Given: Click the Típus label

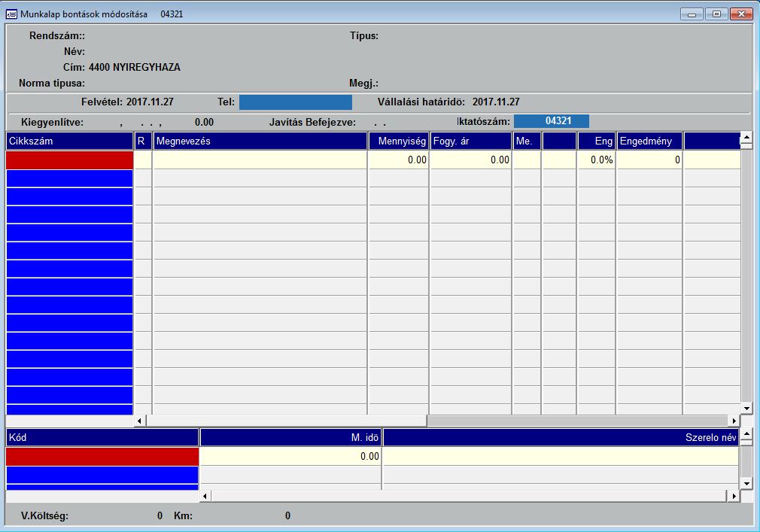Looking at the screenshot, I should (x=364, y=36).
